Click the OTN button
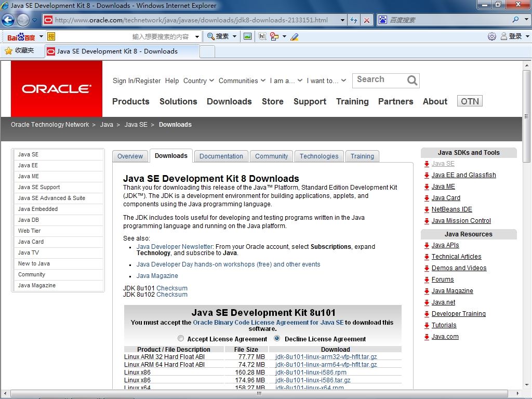Screen dimensions: 532x399 click(x=470, y=101)
